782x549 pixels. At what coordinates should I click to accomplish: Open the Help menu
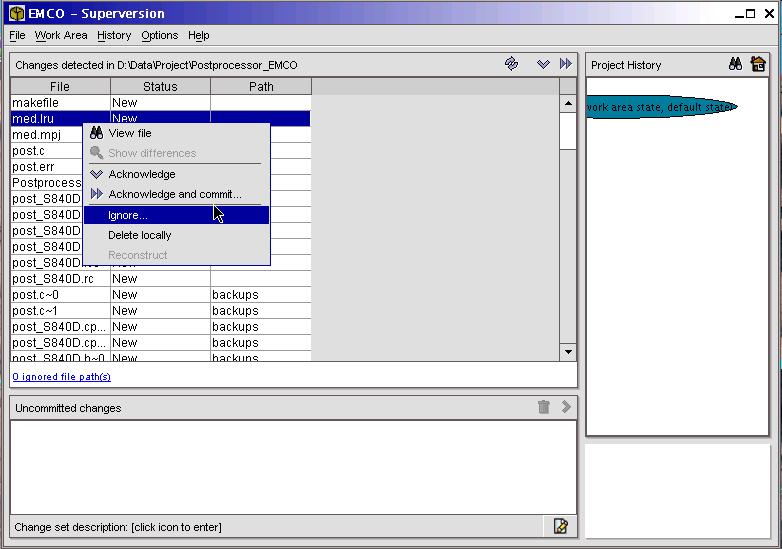pos(198,35)
